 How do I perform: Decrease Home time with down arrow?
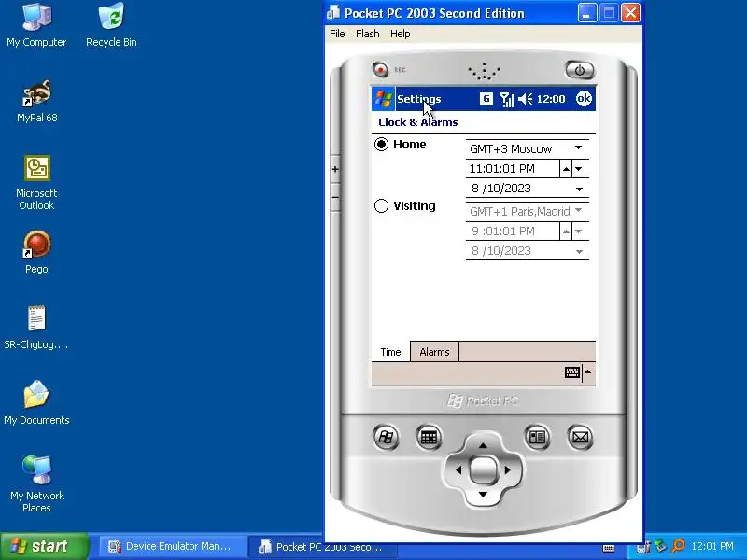click(579, 169)
